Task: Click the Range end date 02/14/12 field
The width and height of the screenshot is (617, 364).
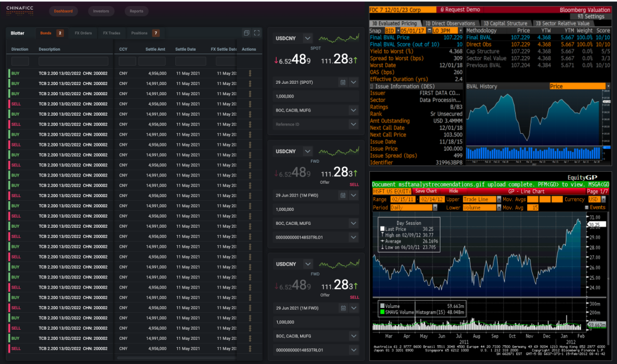Action: tap(431, 199)
